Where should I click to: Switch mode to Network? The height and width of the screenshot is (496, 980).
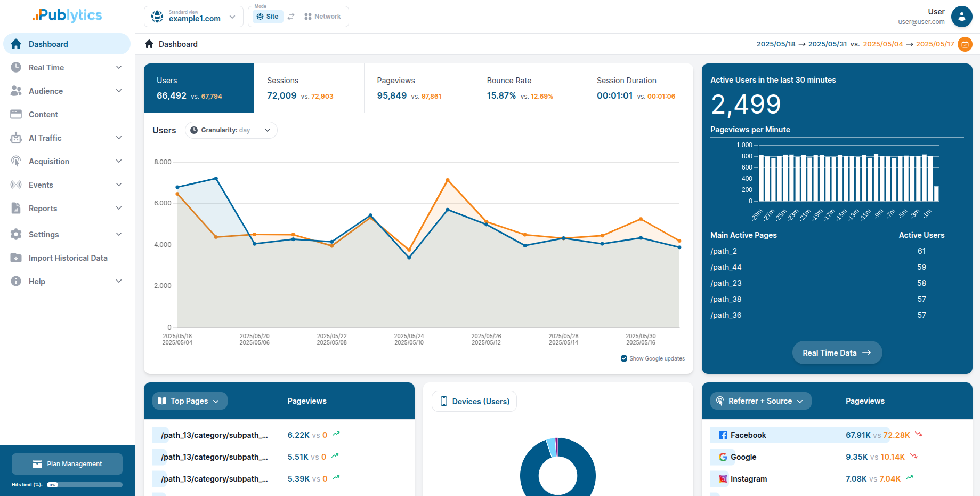coord(322,16)
